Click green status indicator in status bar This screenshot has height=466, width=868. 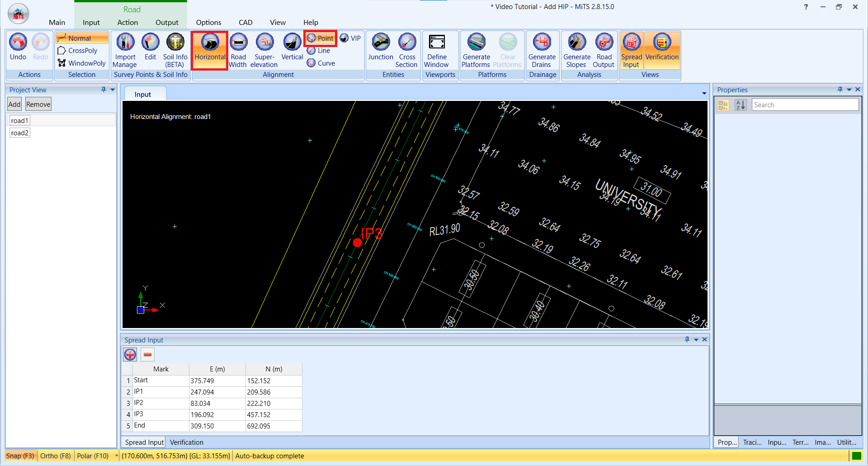pos(856,456)
